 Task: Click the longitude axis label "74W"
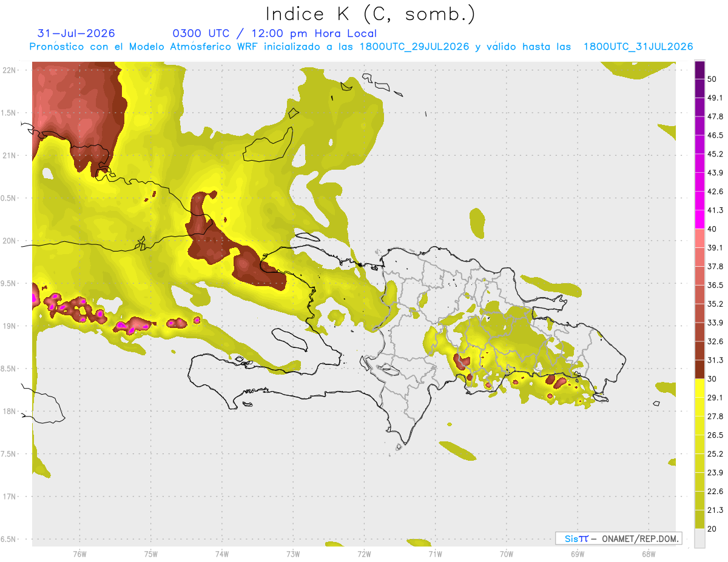221,554
